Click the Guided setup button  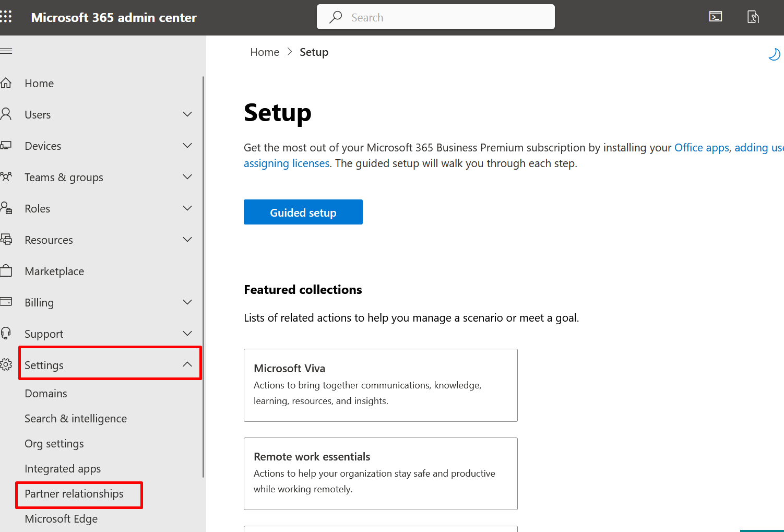[x=303, y=212]
